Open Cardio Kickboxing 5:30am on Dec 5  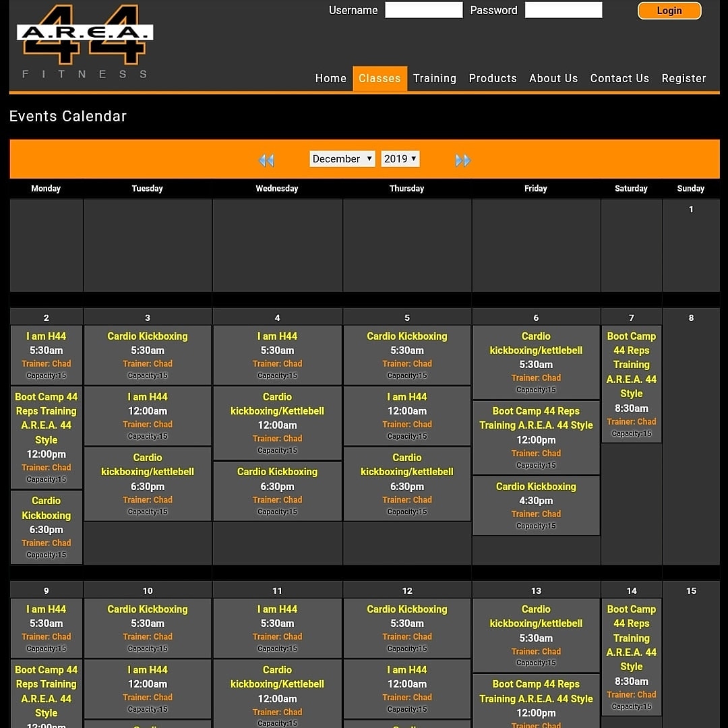[x=407, y=355]
